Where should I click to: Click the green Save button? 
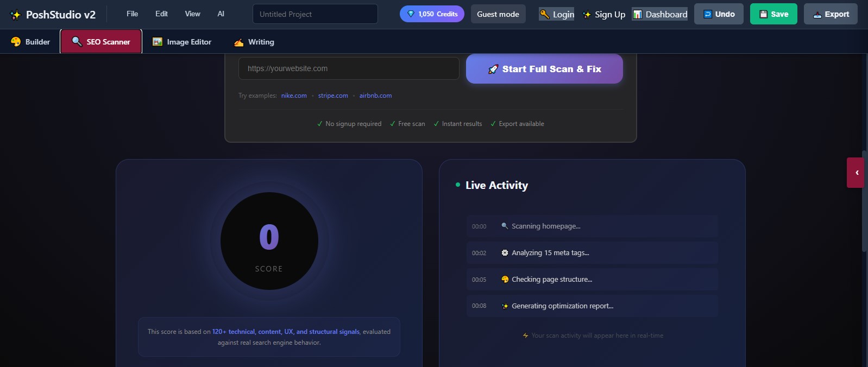[773, 14]
